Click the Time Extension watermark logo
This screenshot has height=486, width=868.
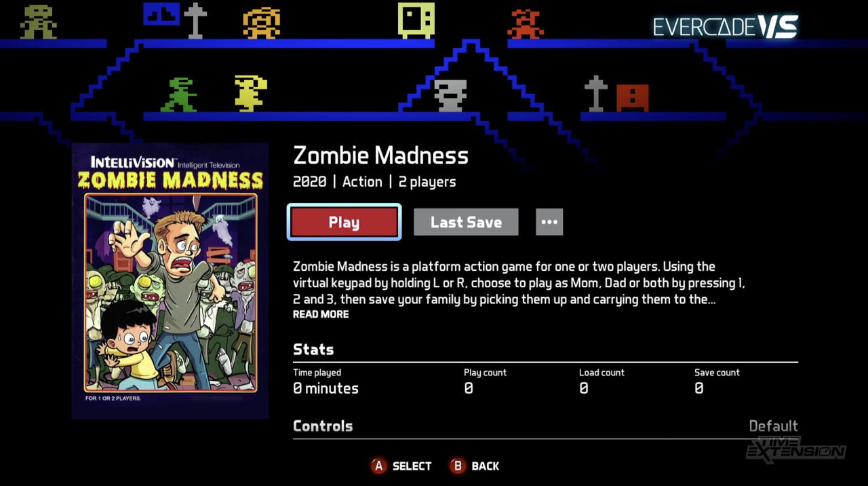pyautogui.click(x=796, y=449)
